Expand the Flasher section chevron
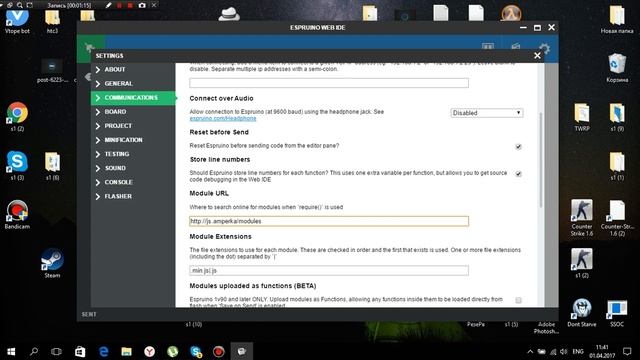 point(98,196)
